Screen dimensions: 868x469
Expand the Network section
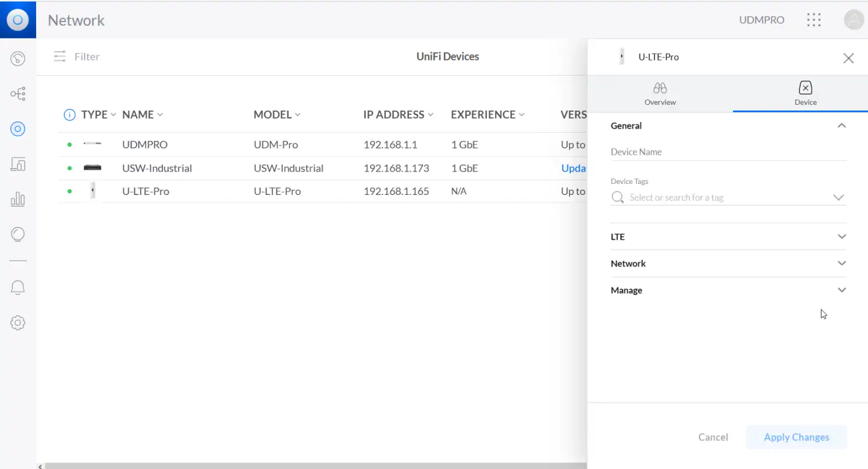tap(728, 264)
